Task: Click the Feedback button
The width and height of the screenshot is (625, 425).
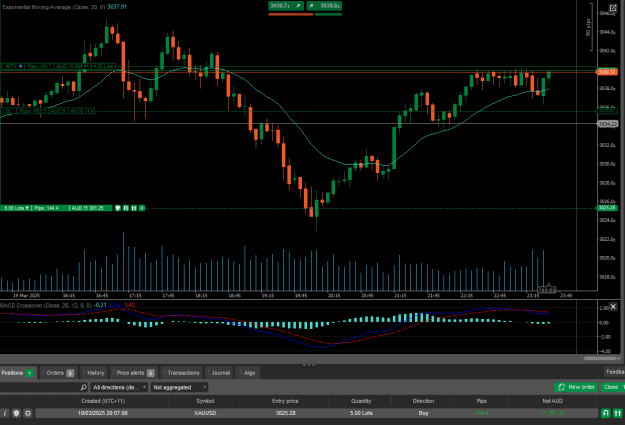Action: 615,372
